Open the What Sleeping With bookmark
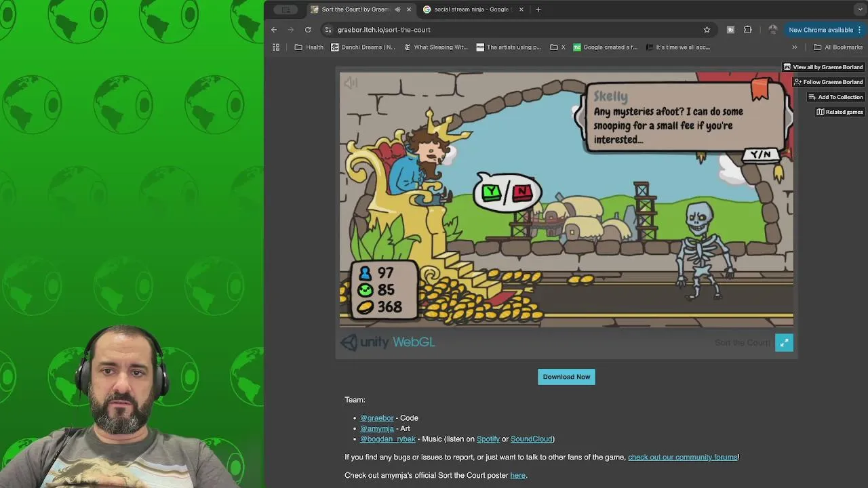 [x=436, y=47]
